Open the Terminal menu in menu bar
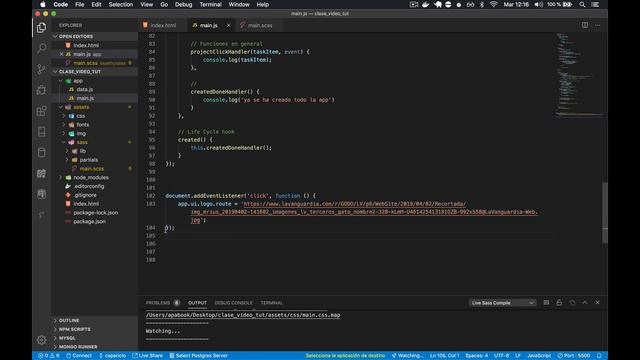The width and height of the screenshot is (640, 360). click(x=210, y=4)
